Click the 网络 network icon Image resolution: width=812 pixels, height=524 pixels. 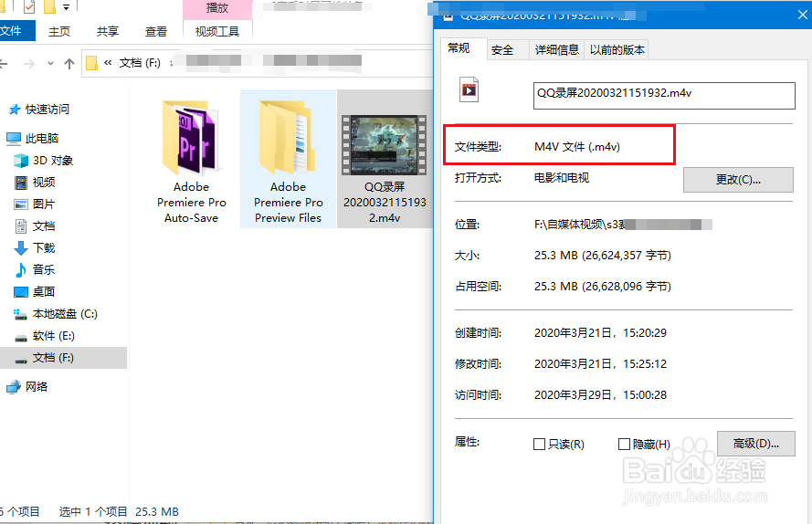pyautogui.click(x=14, y=387)
